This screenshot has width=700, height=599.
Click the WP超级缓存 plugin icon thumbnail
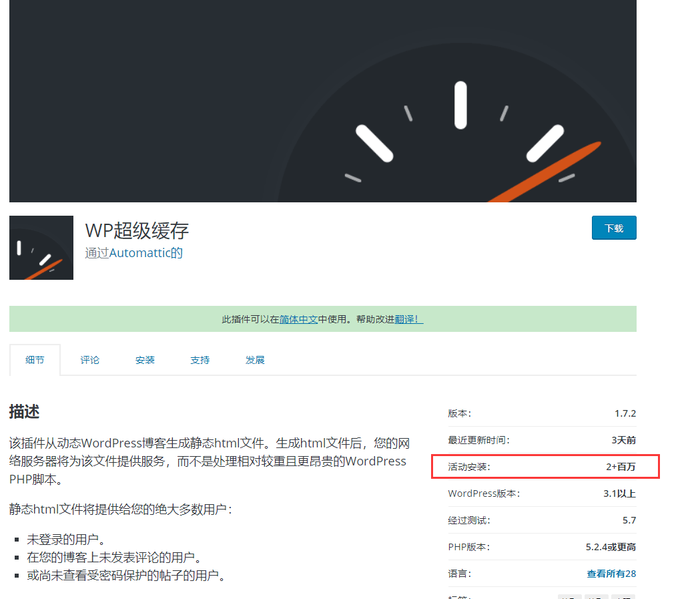(x=41, y=248)
